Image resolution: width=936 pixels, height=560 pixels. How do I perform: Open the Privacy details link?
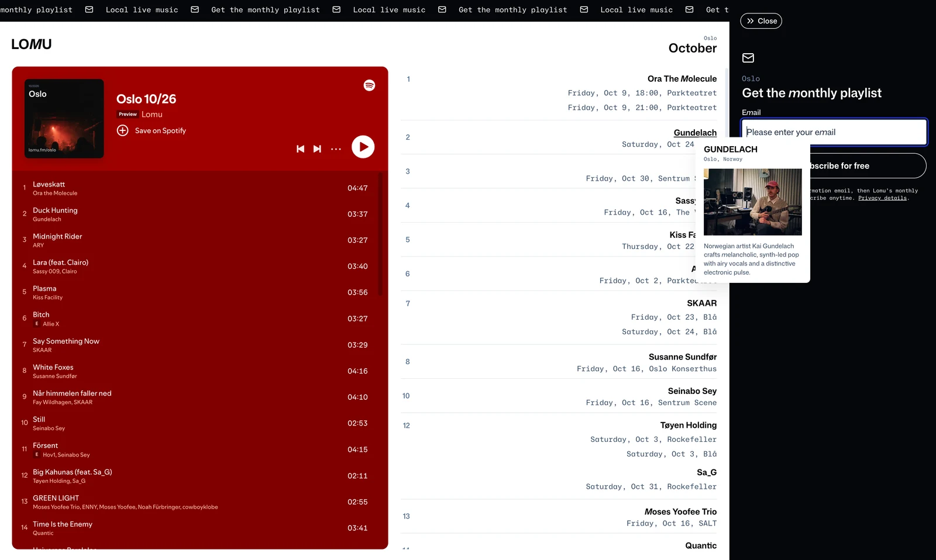coord(882,198)
